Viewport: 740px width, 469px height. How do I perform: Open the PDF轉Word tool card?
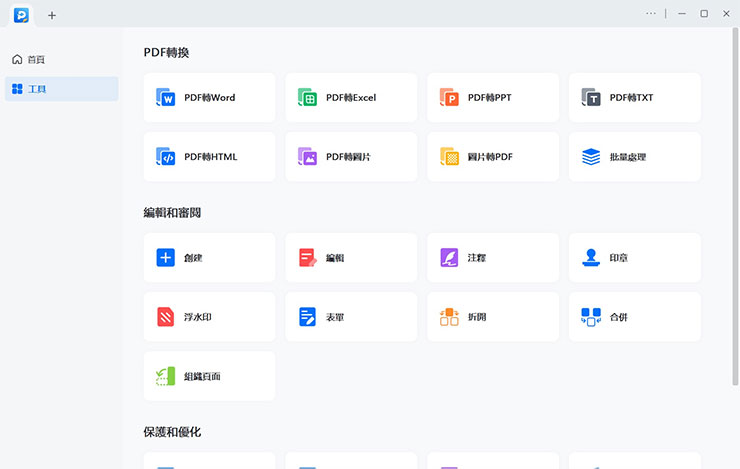pyautogui.click(x=210, y=98)
